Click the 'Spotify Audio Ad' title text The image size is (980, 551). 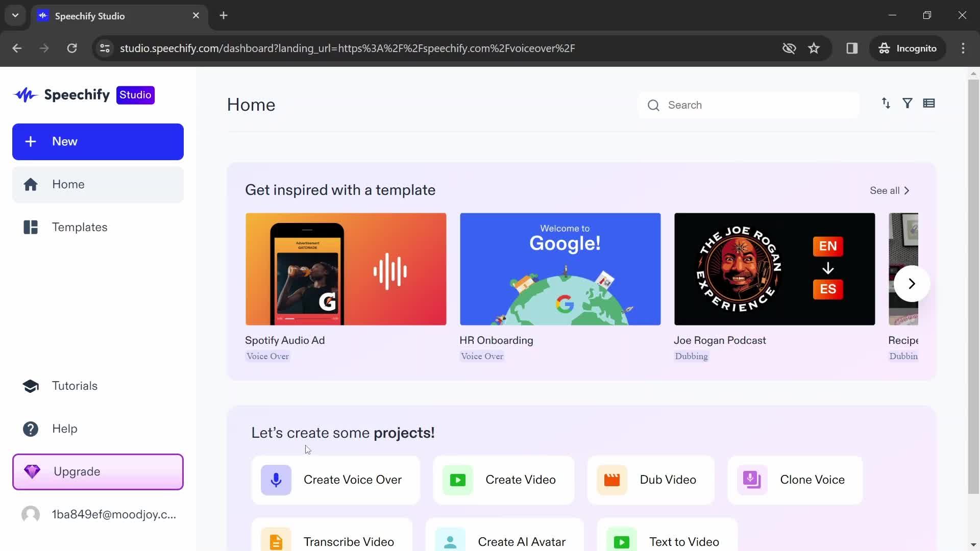point(285,340)
